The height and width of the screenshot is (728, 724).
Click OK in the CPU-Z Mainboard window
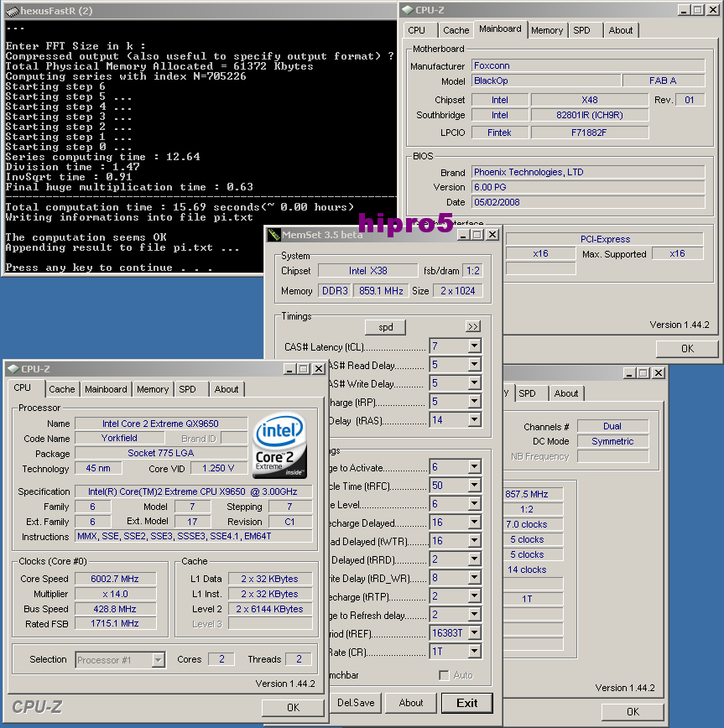tap(687, 349)
